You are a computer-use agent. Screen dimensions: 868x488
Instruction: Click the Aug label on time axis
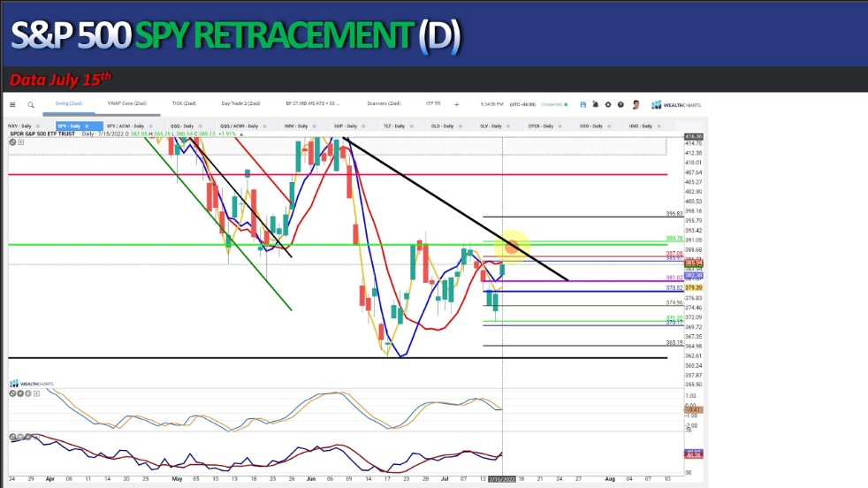click(x=610, y=479)
